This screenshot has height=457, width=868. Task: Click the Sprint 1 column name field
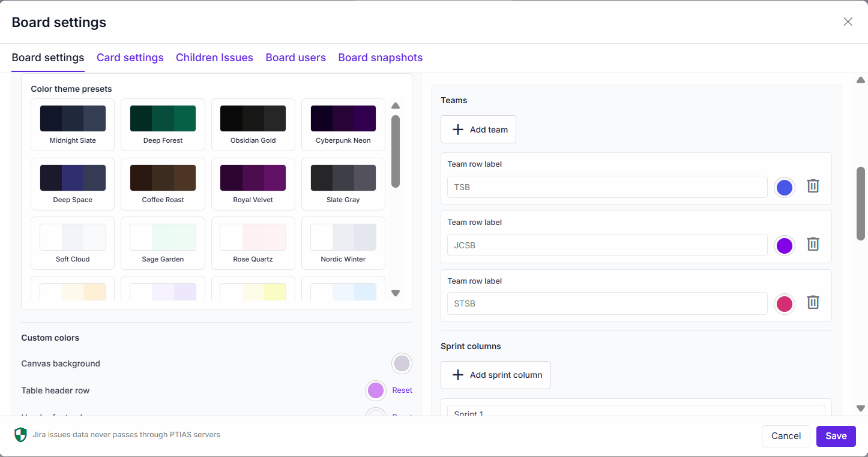coord(636,411)
